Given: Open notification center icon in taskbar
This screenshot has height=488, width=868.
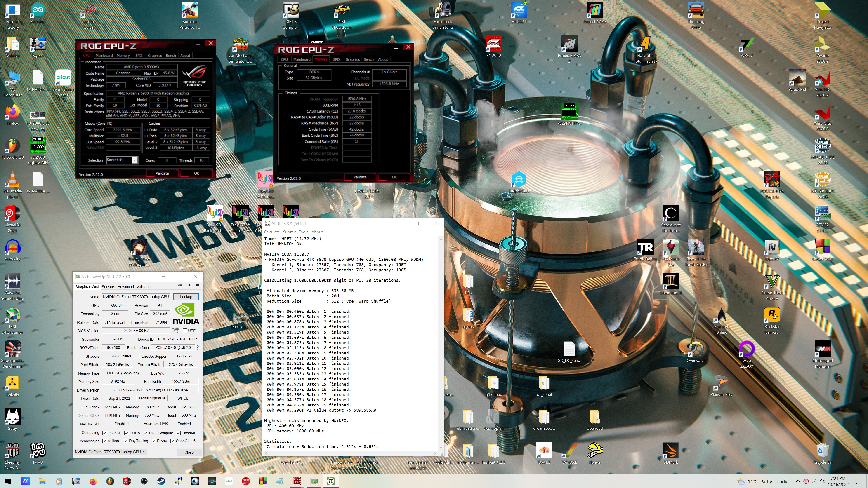Looking at the screenshot, I should coord(857,481).
